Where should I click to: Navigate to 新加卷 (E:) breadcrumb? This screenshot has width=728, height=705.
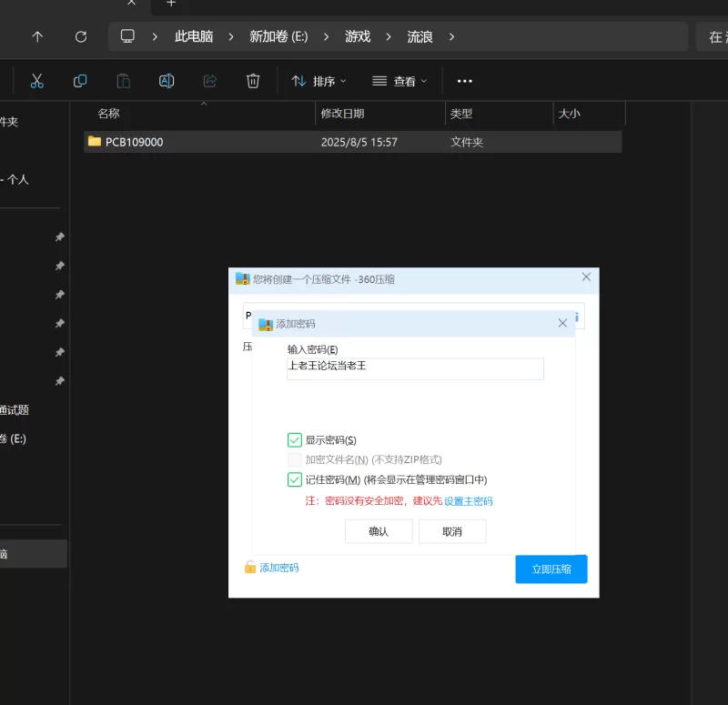pyautogui.click(x=278, y=36)
